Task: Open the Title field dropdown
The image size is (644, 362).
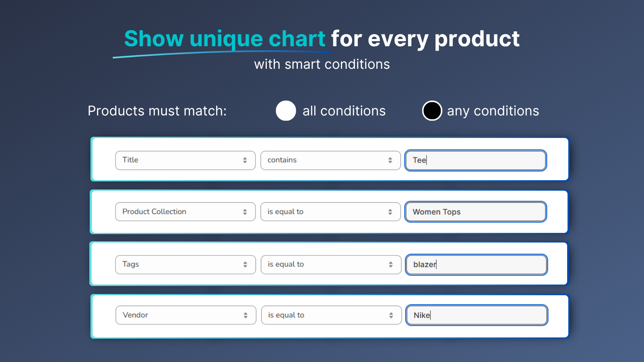Action: click(186, 160)
